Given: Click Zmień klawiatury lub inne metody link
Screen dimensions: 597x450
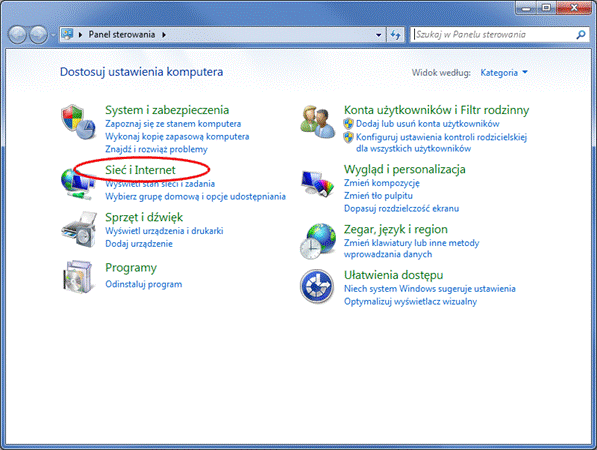Looking at the screenshot, I should pos(411,249).
